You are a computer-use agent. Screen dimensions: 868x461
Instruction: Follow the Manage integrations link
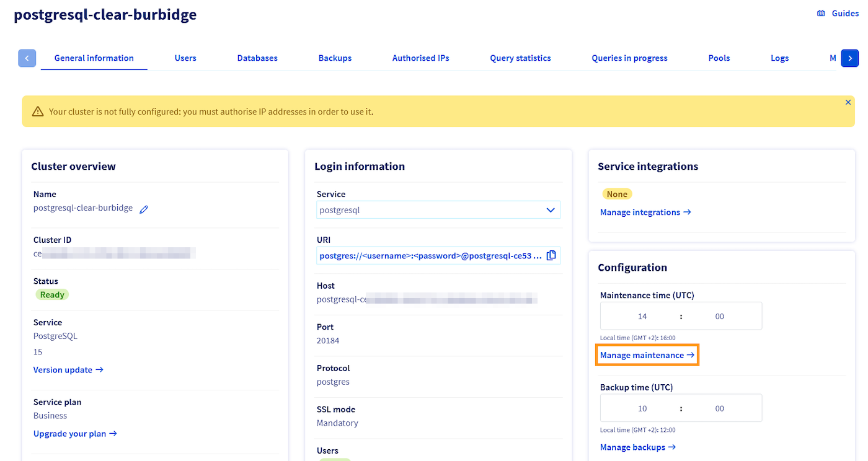click(x=645, y=213)
